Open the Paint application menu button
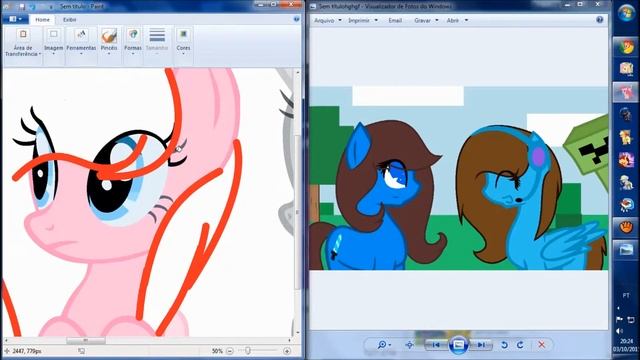The height and width of the screenshot is (360, 640). (15, 19)
